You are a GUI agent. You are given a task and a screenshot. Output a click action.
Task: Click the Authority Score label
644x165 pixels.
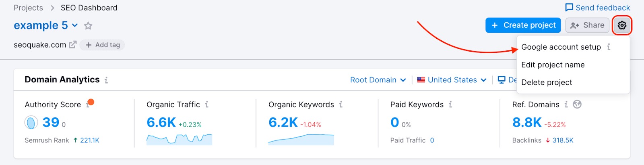[x=53, y=104]
